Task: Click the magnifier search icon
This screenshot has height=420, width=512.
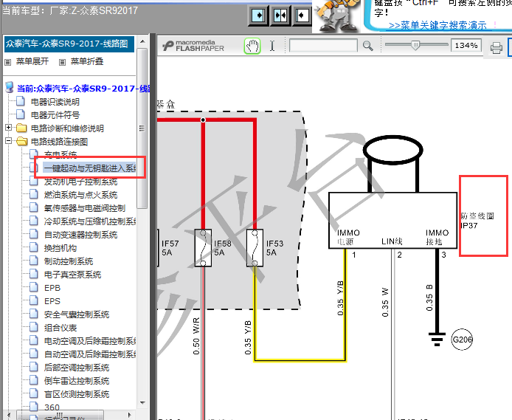Action: point(368,46)
